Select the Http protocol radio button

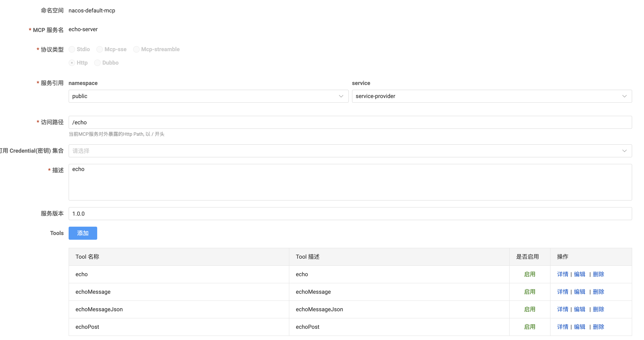coord(72,63)
